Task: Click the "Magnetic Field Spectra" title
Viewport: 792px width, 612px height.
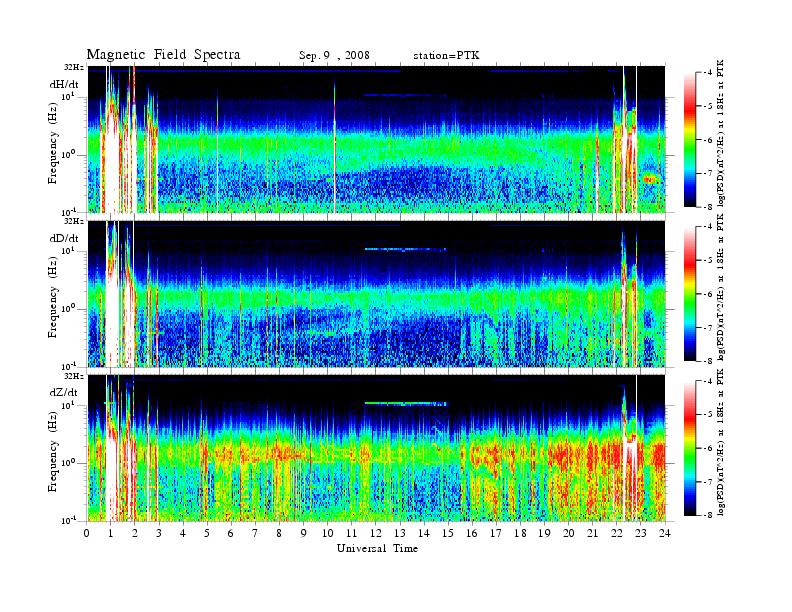Action: tap(164, 55)
